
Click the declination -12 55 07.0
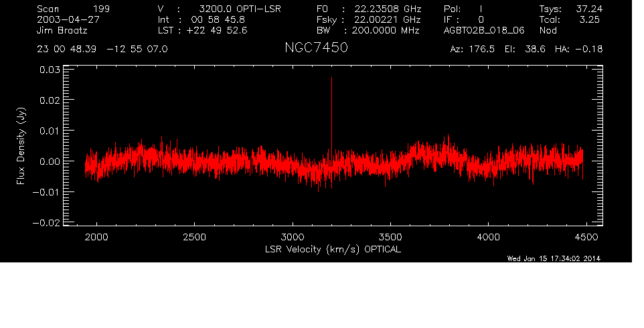pyautogui.click(x=137, y=50)
